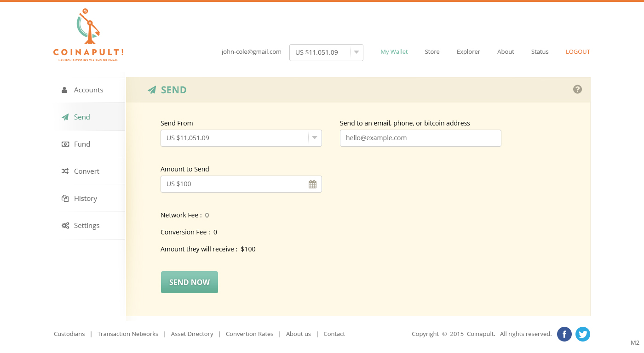The image size is (644, 353).
Task: Click the calendar icon in Amount field
Action: click(312, 184)
